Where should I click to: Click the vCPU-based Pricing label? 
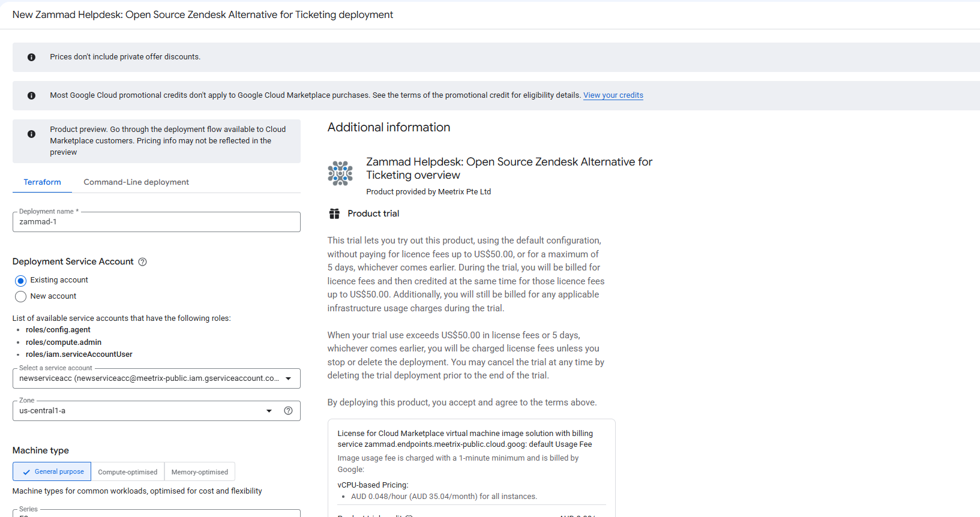[373, 485]
